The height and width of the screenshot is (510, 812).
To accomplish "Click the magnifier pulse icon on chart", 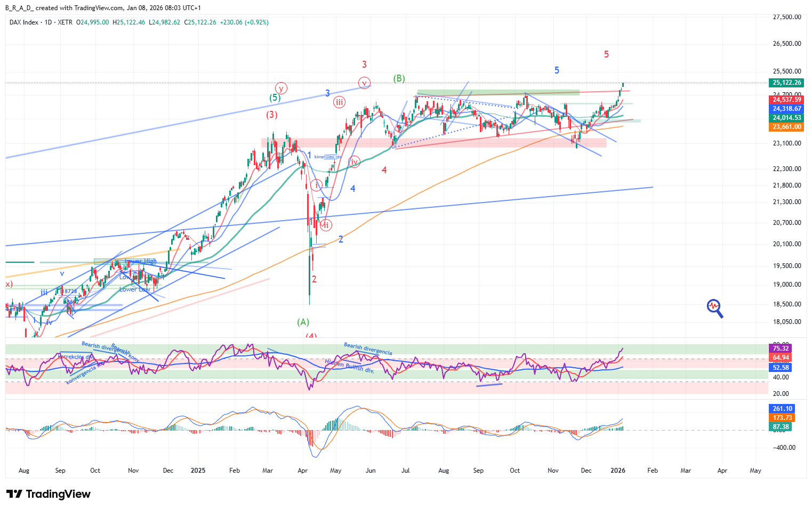I will [714, 307].
